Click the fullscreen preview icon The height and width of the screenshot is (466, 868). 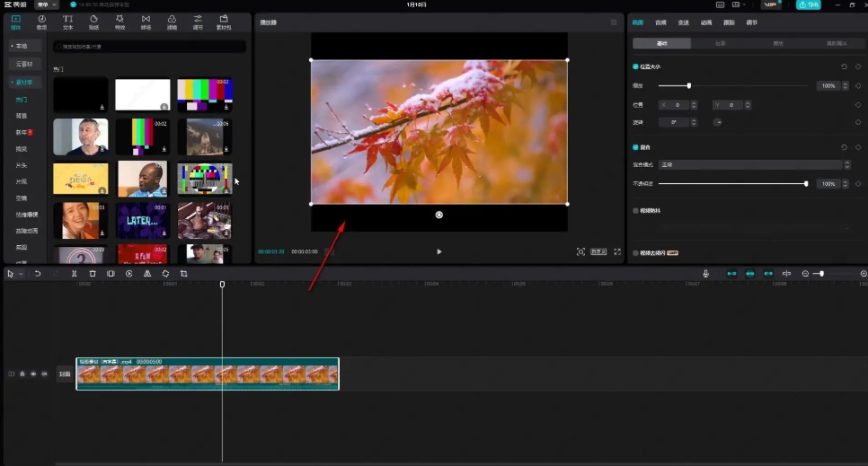pos(617,252)
